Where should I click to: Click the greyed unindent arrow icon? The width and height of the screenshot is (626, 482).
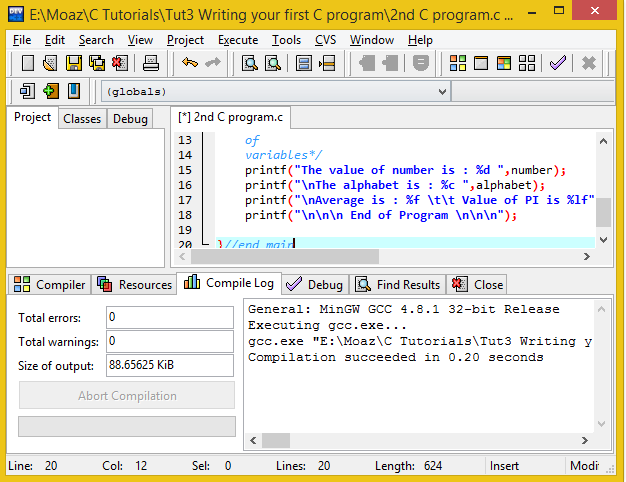coord(390,63)
